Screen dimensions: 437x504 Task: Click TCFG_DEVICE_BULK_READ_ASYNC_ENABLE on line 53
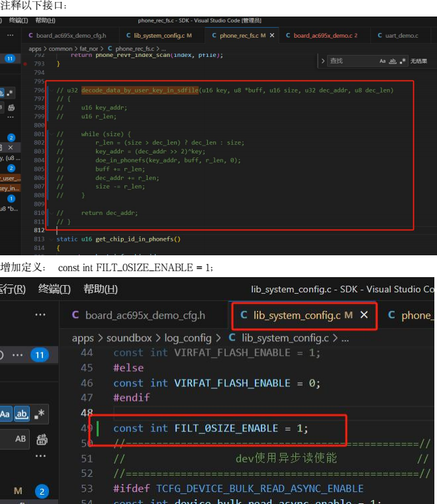260,489
